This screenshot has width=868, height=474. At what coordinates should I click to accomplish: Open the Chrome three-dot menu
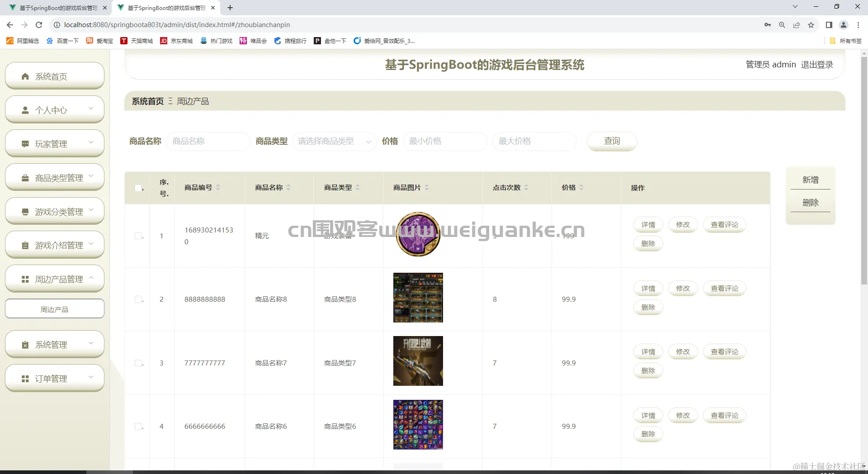tap(858, 25)
